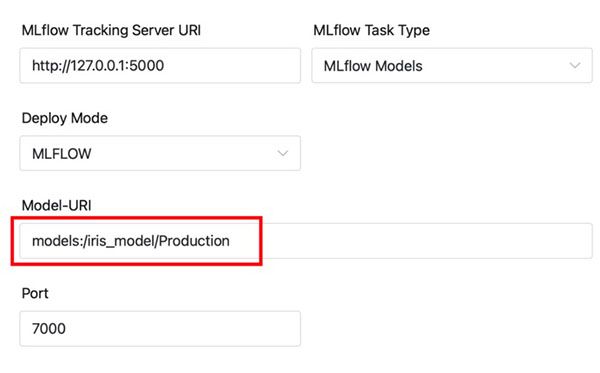Click the MLflow Tracking Server URI label
This screenshot has width=600, height=373.
pos(111,30)
